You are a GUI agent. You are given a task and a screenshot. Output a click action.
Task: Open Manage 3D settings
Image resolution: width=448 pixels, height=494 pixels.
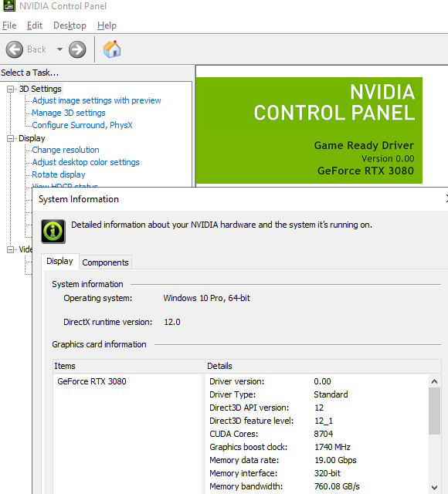(x=69, y=113)
